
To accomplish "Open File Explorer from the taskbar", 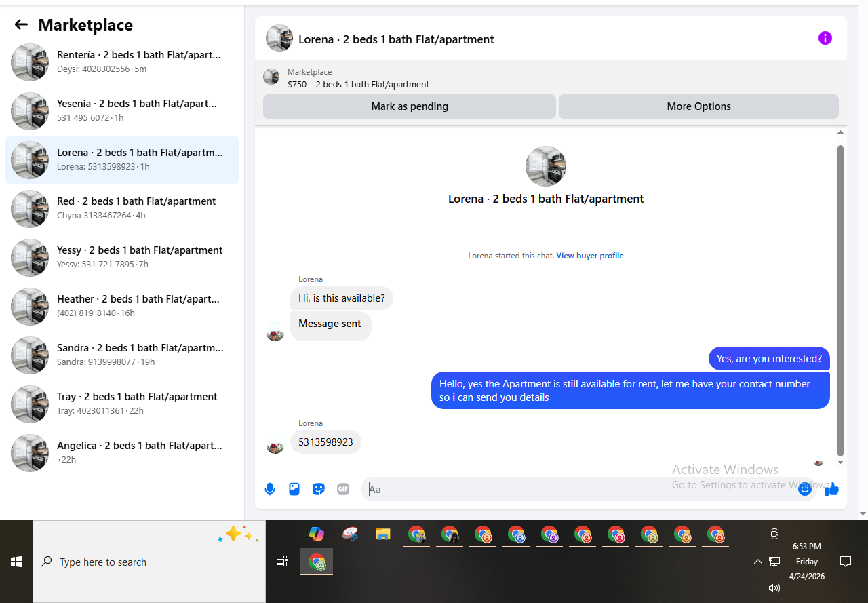I will click(x=383, y=534).
